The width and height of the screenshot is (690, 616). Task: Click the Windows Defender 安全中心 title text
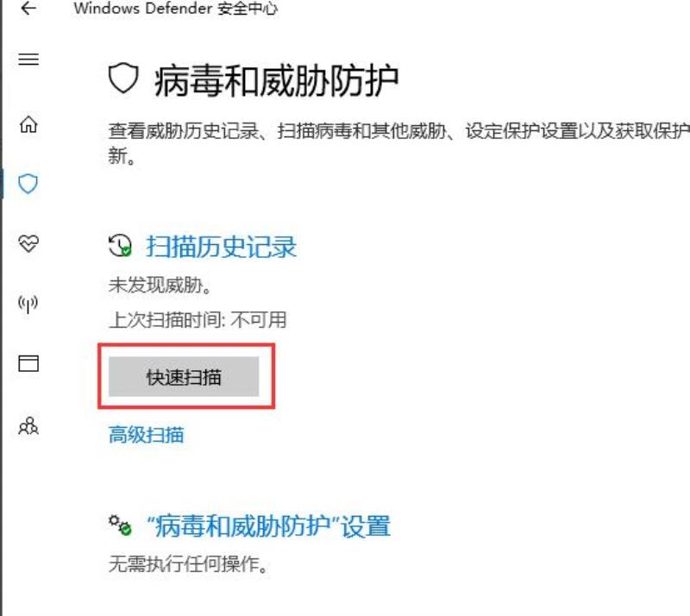click(176, 9)
